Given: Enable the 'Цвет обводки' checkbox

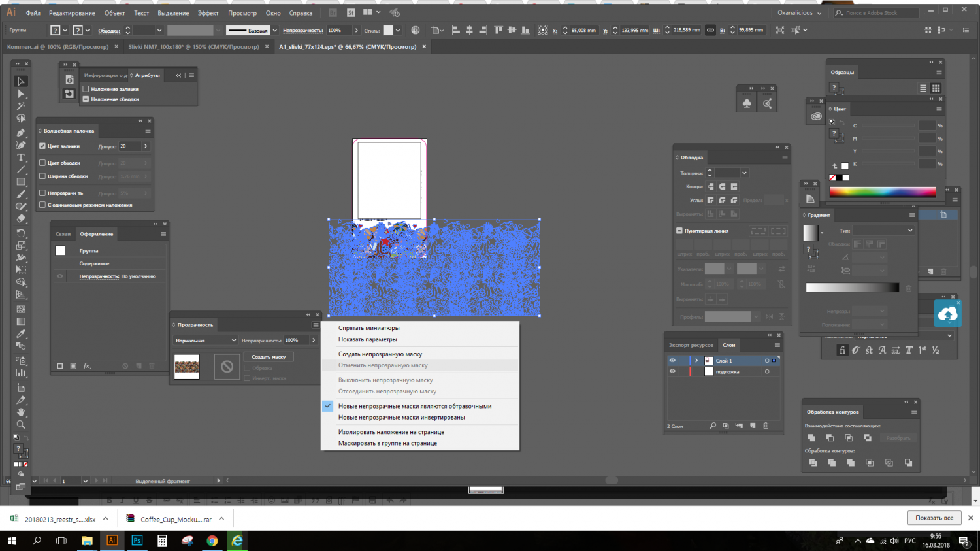Looking at the screenshot, I should tap(42, 163).
